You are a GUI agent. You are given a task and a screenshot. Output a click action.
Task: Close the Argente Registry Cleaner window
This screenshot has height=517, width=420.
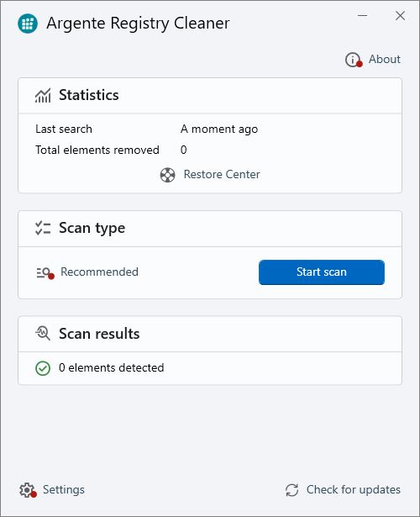(x=400, y=15)
